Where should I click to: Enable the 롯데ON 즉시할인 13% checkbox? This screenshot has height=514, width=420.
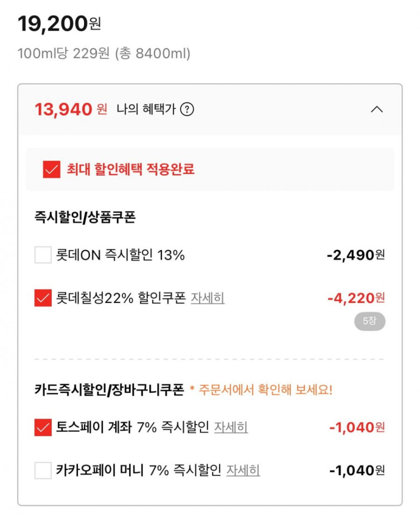click(43, 255)
